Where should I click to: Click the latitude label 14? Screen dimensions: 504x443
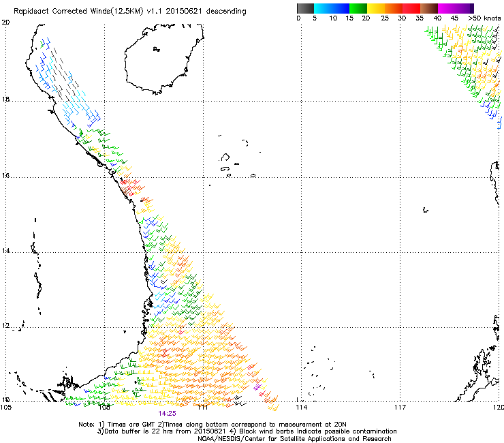[5, 250]
